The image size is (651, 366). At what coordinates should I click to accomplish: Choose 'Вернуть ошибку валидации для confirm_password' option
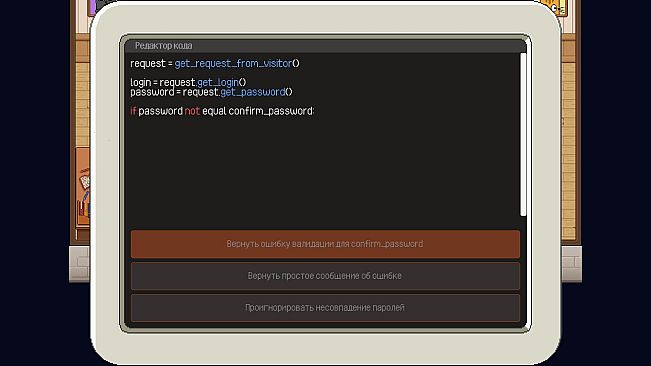pyautogui.click(x=325, y=244)
